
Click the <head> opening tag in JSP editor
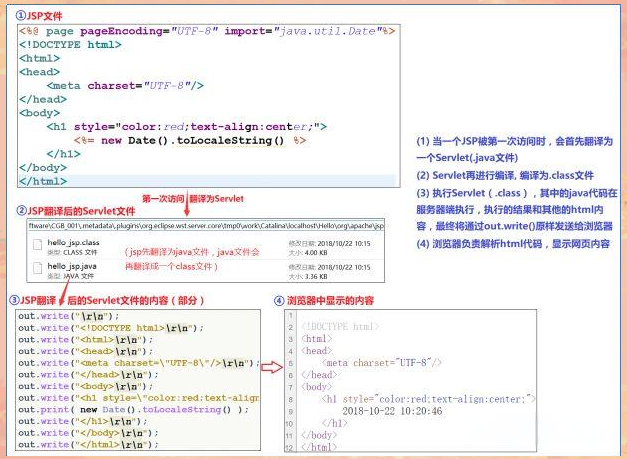click(39, 72)
